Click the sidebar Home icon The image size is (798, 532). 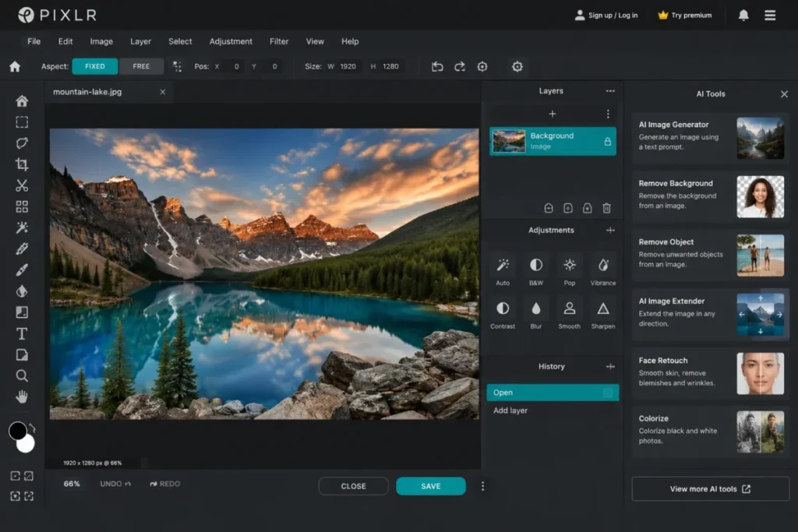tap(22, 100)
